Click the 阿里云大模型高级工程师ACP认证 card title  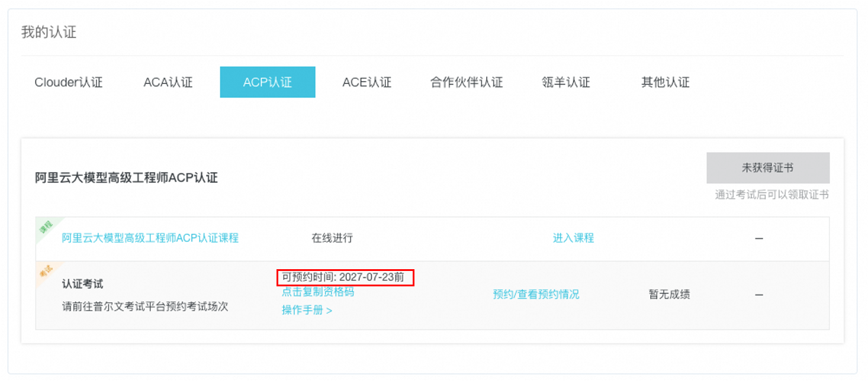coord(127,177)
